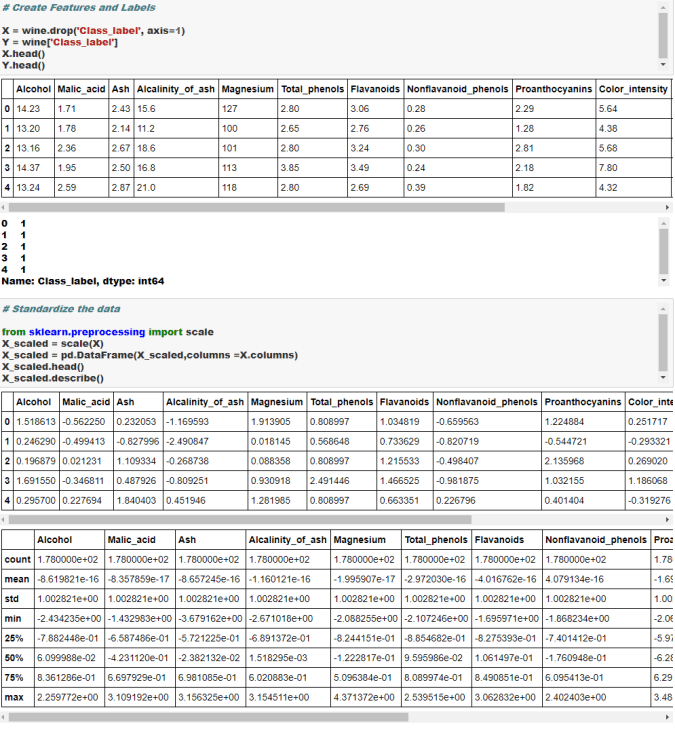Click the up arrow in the Class_label output scrollbar
This screenshot has height=729, width=675.
662,220
